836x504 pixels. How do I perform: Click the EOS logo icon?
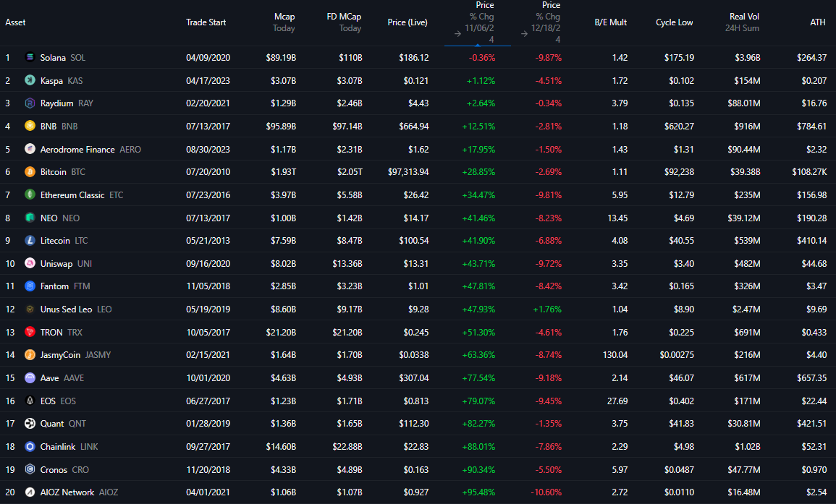click(30, 401)
